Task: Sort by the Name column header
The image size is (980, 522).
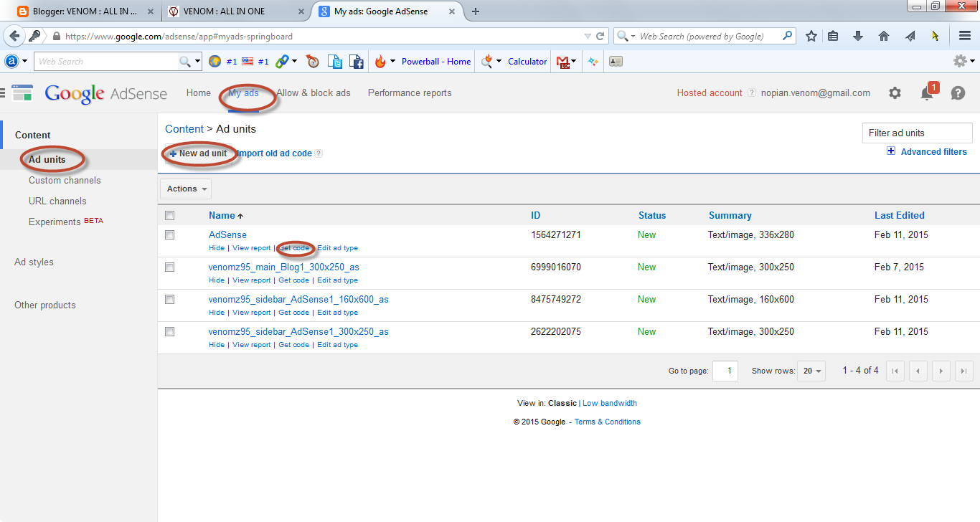Action: click(x=222, y=215)
